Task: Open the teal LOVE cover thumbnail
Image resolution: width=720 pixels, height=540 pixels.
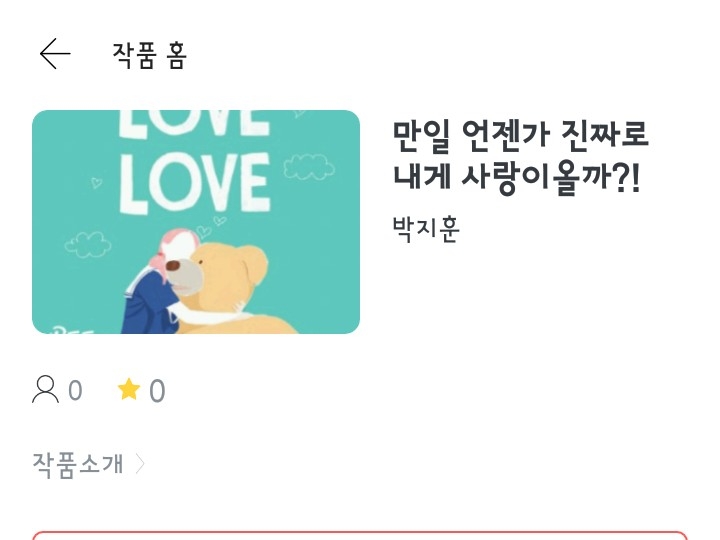Action: (x=196, y=222)
